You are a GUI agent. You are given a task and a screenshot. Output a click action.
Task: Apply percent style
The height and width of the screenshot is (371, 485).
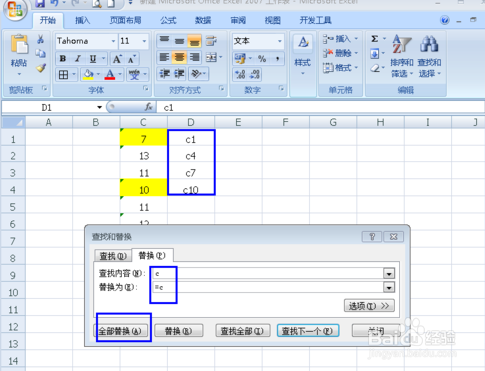(x=262, y=59)
